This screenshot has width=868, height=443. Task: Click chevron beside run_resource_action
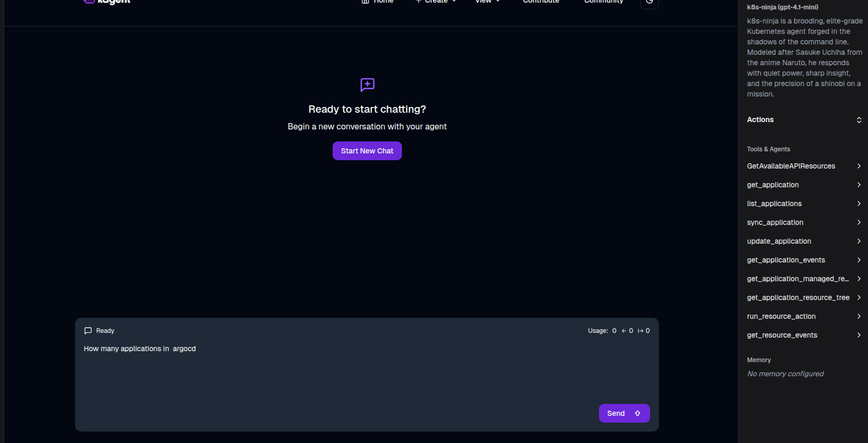pyautogui.click(x=859, y=316)
